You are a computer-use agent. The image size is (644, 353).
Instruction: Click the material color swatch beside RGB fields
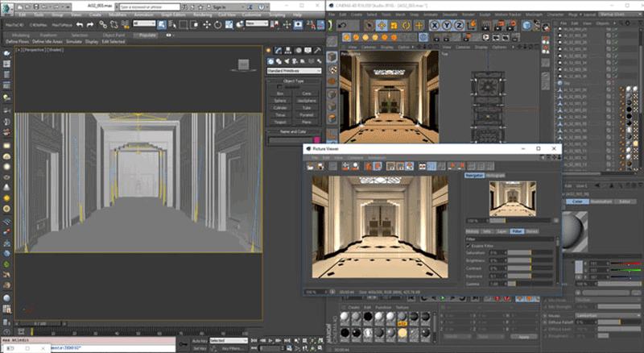(x=579, y=268)
